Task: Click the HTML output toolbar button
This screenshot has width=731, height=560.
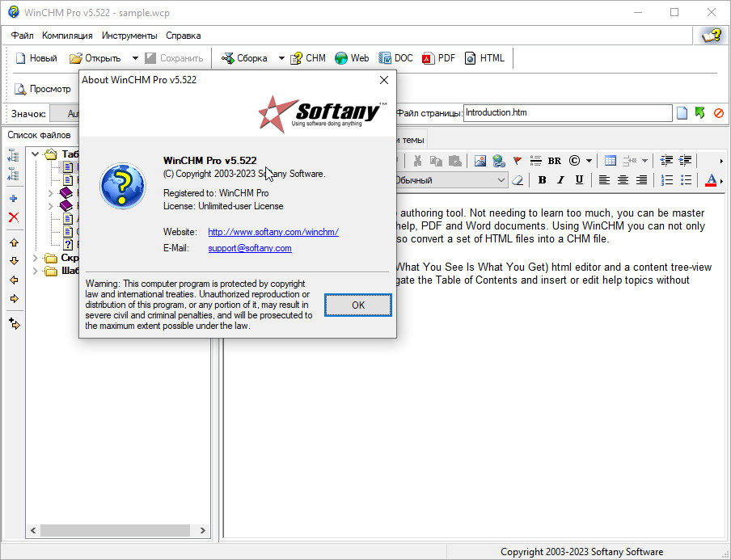Action: 485,58
